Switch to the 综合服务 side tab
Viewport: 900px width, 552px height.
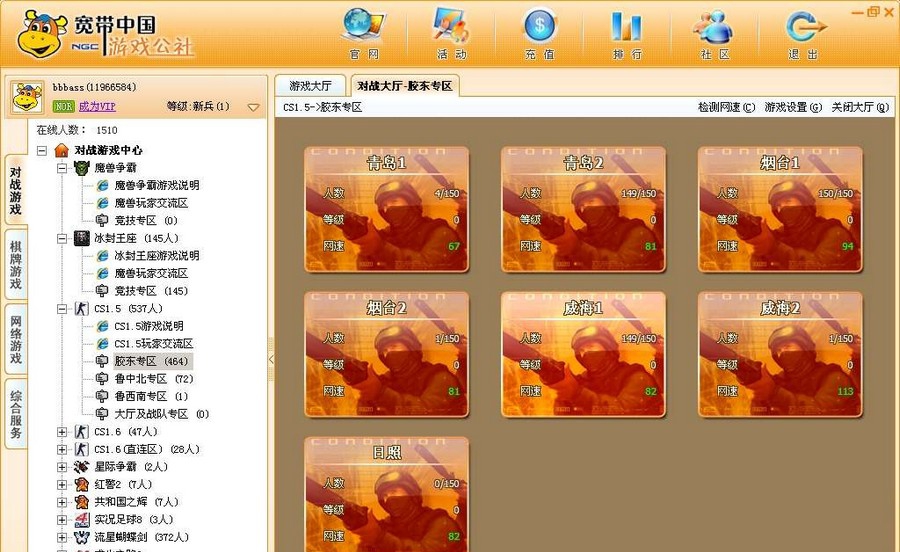(15, 414)
